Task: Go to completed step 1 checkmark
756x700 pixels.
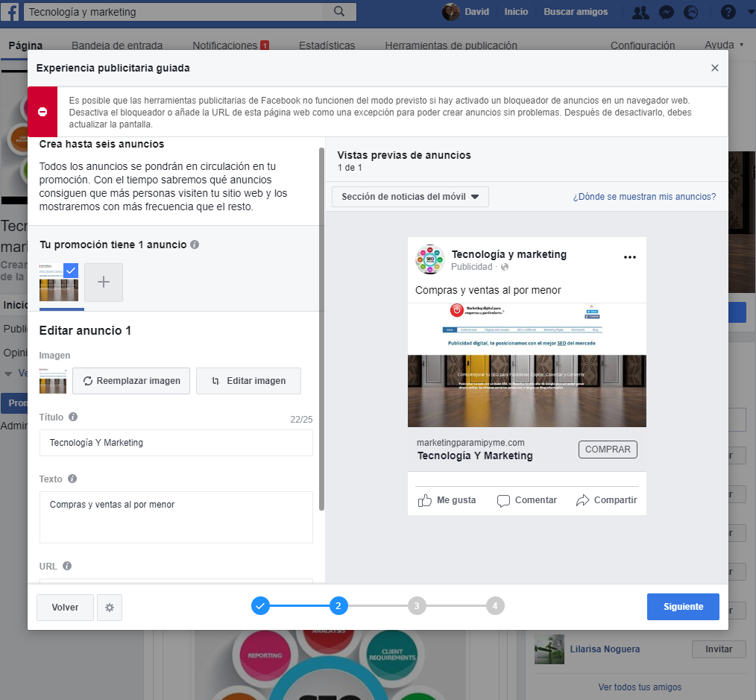Action: 260,606
